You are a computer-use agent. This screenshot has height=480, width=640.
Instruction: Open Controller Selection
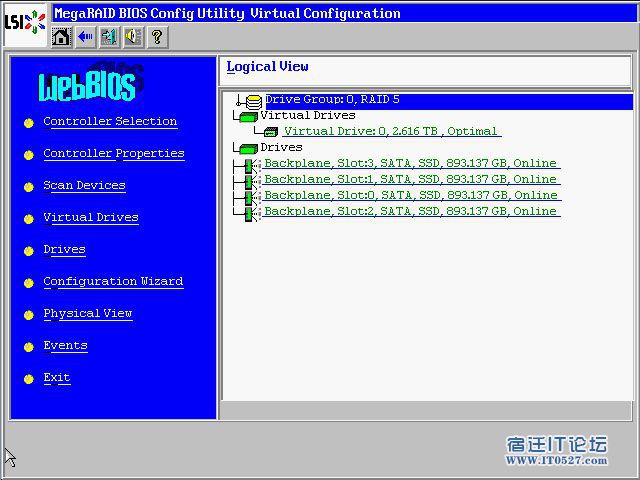[110, 122]
